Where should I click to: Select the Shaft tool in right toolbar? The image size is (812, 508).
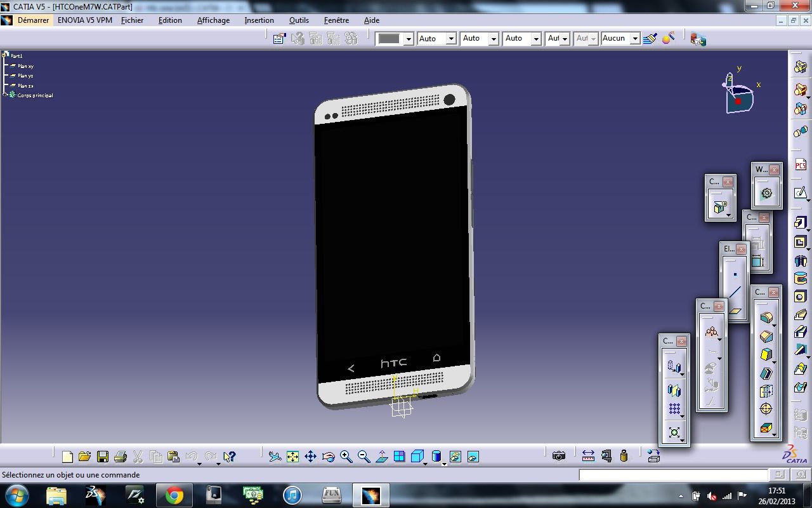coord(800,260)
